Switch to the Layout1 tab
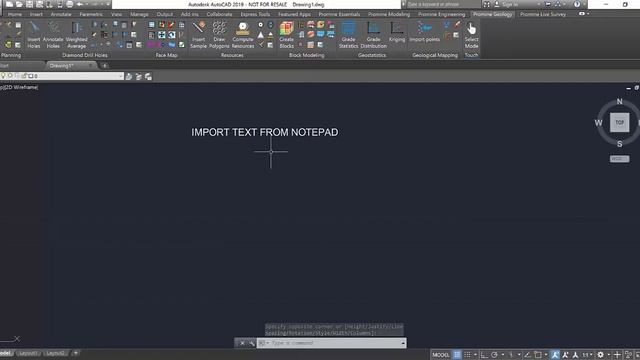The width and height of the screenshot is (640, 360). (28, 353)
